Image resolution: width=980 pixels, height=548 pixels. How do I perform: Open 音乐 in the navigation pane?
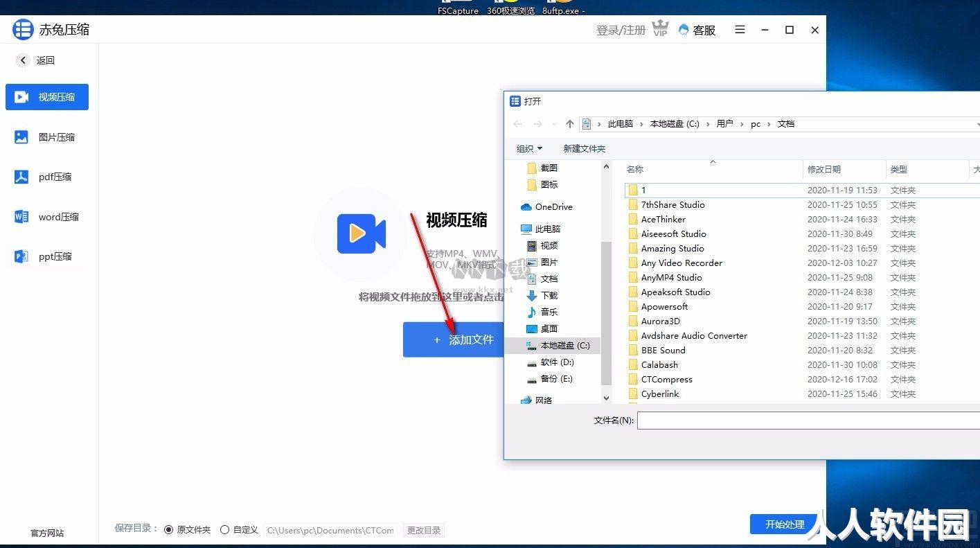542,312
